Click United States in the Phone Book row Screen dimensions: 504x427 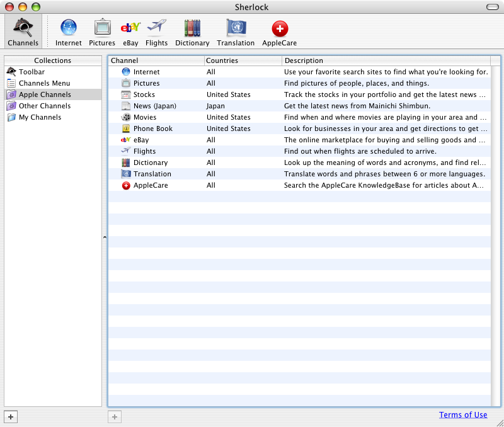tap(229, 128)
